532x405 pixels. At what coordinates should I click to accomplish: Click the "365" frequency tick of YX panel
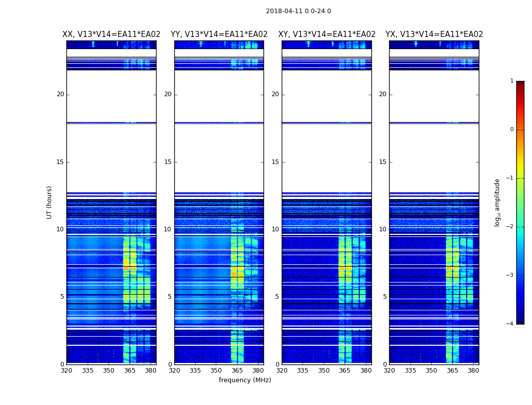click(452, 371)
